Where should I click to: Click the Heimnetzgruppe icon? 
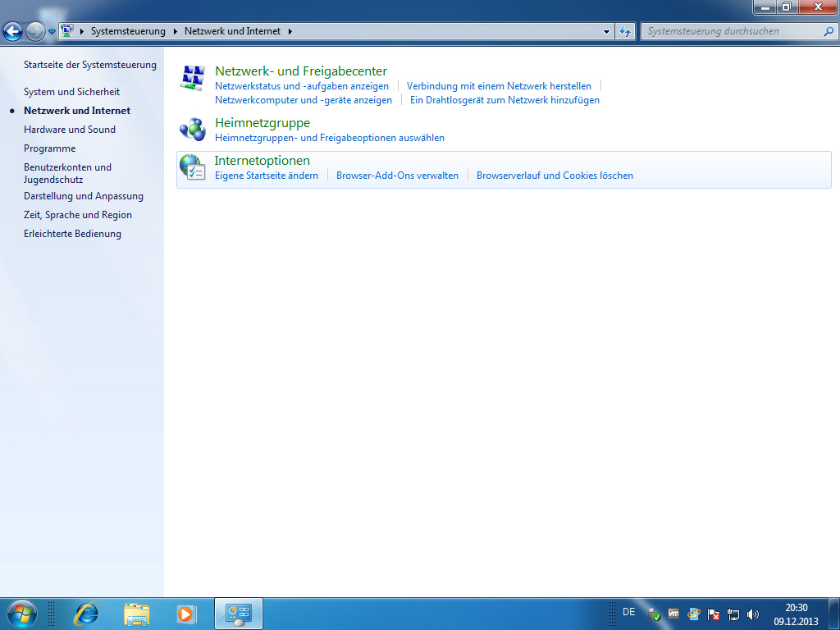click(193, 130)
